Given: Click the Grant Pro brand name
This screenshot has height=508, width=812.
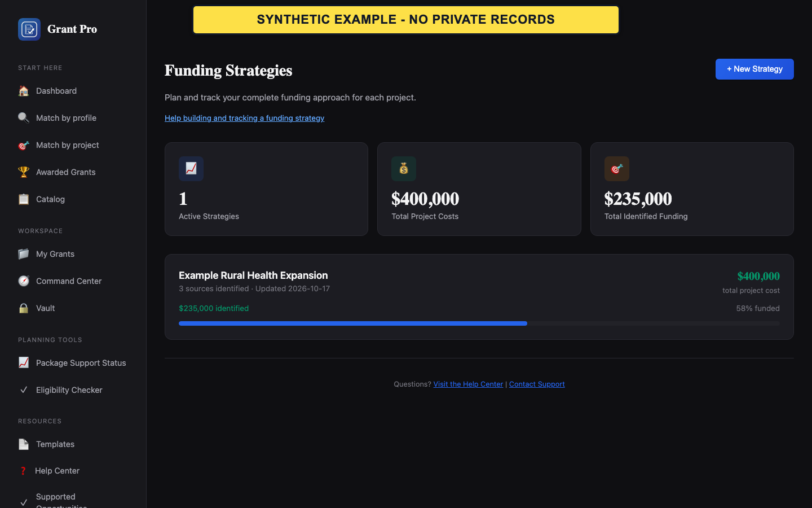Looking at the screenshot, I should [72, 29].
